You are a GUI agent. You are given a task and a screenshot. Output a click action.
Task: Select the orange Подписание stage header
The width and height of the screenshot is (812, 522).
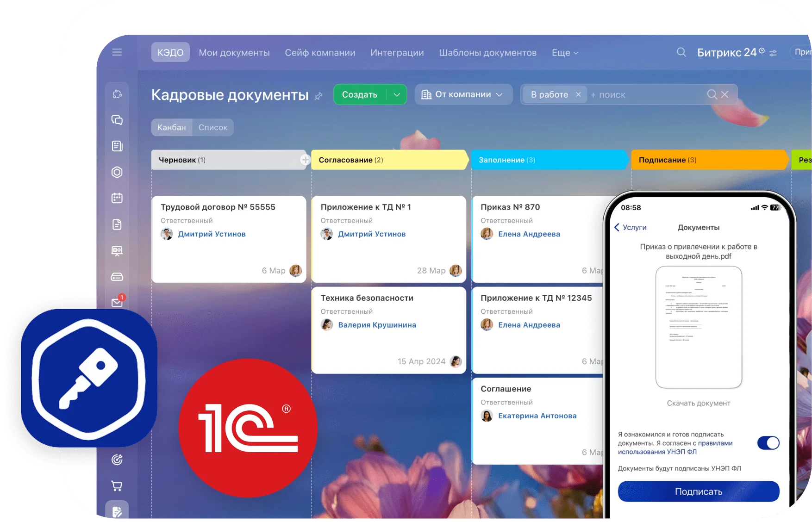[x=709, y=160]
